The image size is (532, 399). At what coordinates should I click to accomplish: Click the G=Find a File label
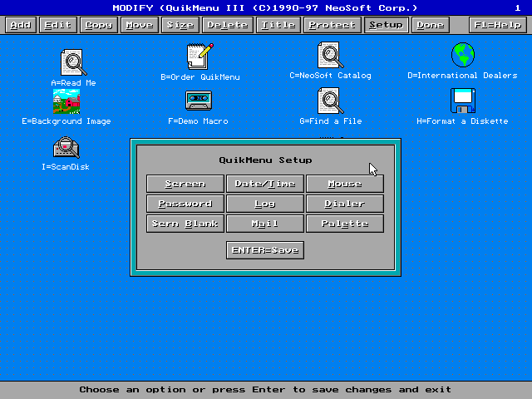point(331,121)
